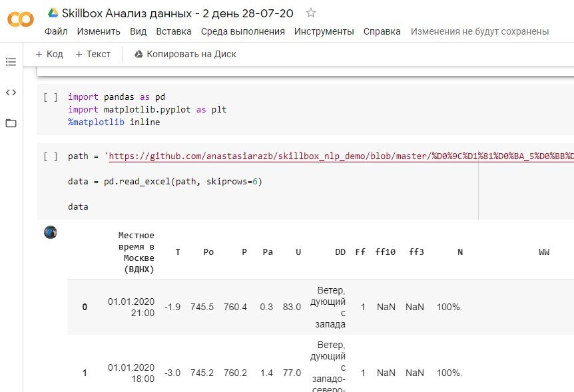Click row index 1

coord(85,373)
